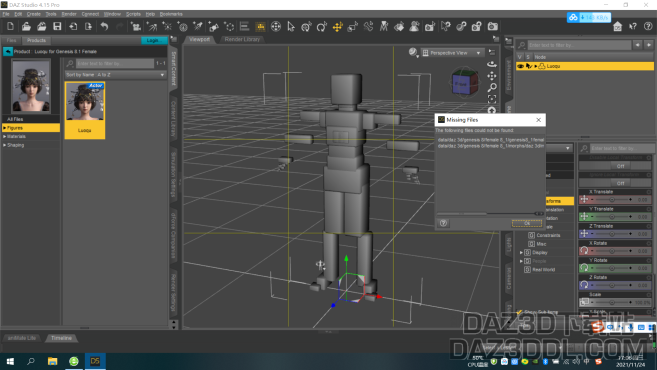Screen dimensions: 657x370
Task: Click the Login button
Action: (x=153, y=40)
